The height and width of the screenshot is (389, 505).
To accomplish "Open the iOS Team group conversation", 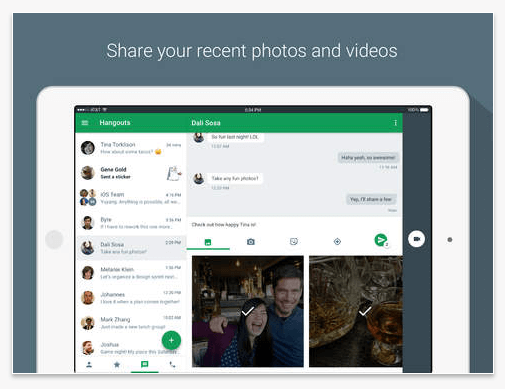I will click(131, 198).
